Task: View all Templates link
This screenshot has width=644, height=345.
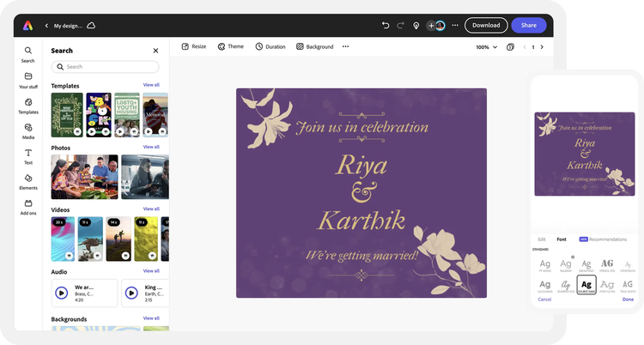Action: [x=151, y=85]
